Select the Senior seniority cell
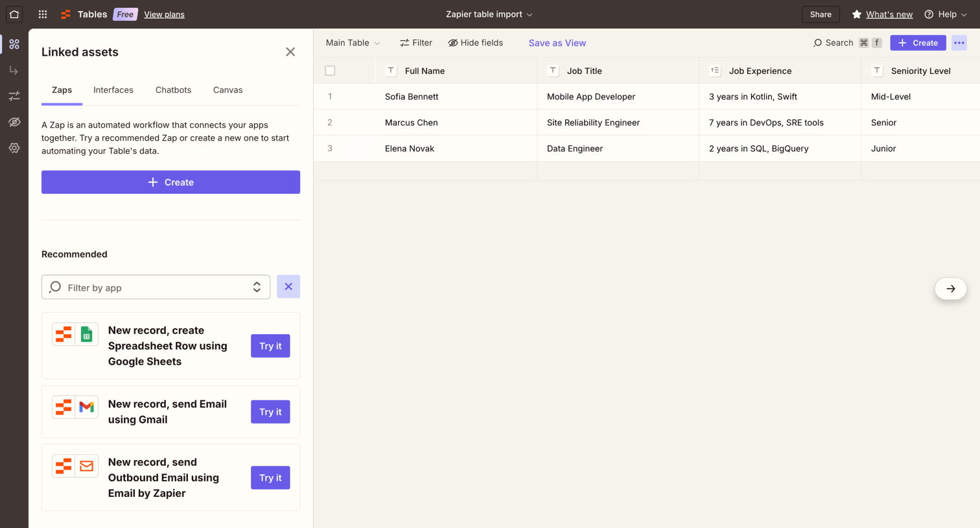The height and width of the screenshot is (528, 980). [x=921, y=123]
